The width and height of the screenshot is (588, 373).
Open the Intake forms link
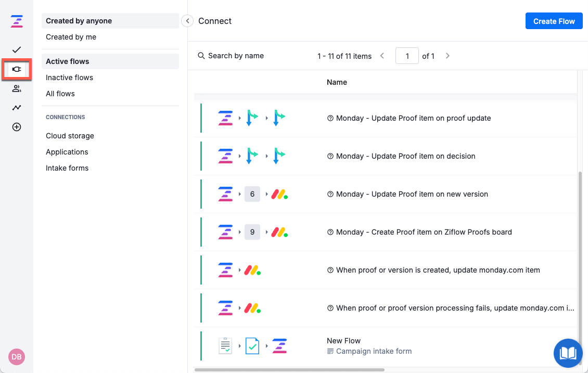[x=67, y=168]
